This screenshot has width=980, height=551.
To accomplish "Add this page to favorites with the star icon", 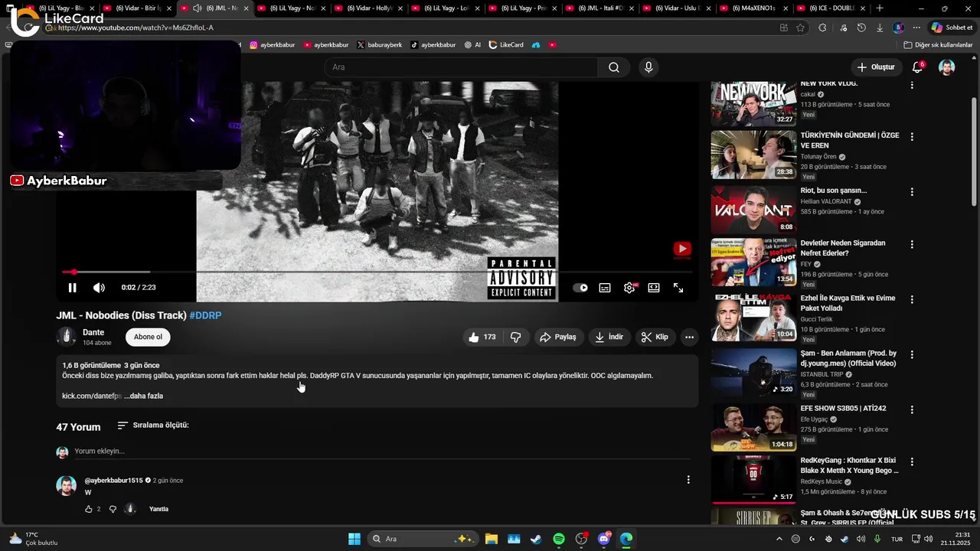I will click(800, 28).
